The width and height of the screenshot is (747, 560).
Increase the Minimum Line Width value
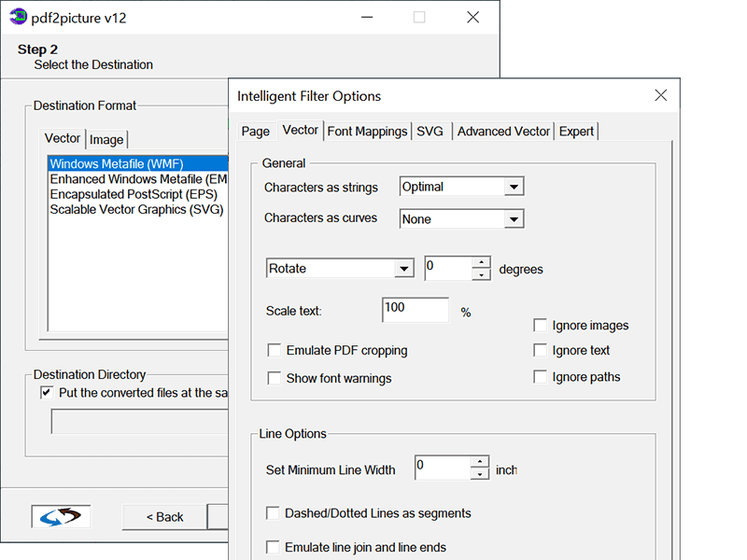480,461
